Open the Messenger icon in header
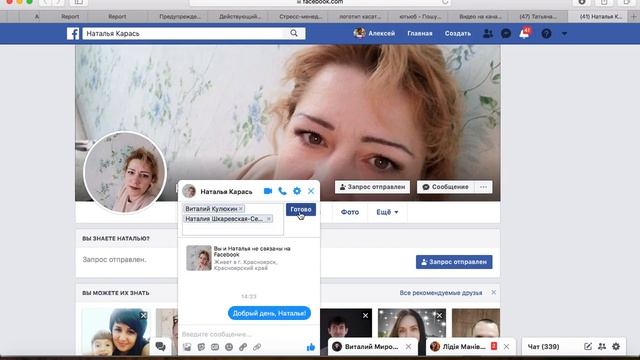Screen dimensions: 640x360 pos(506,33)
